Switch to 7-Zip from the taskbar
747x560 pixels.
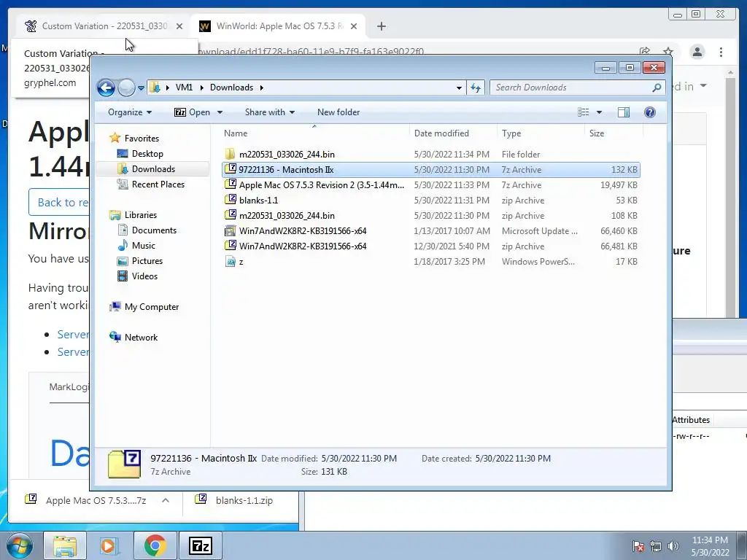(x=200, y=546)
